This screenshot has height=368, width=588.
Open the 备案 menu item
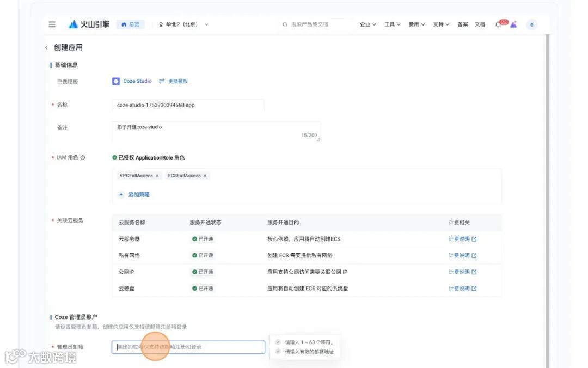(x=463, y=24)
